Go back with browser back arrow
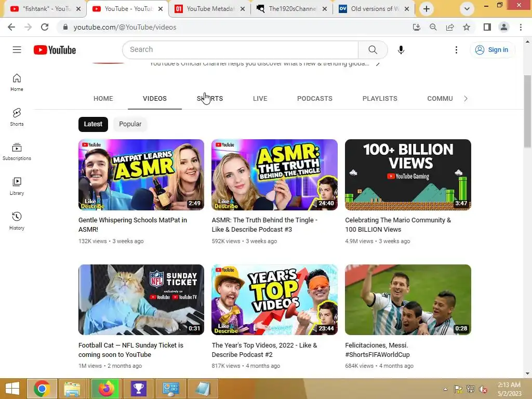Image resolution: width=532 pixels, height=399 pixels. click(11, 27)
